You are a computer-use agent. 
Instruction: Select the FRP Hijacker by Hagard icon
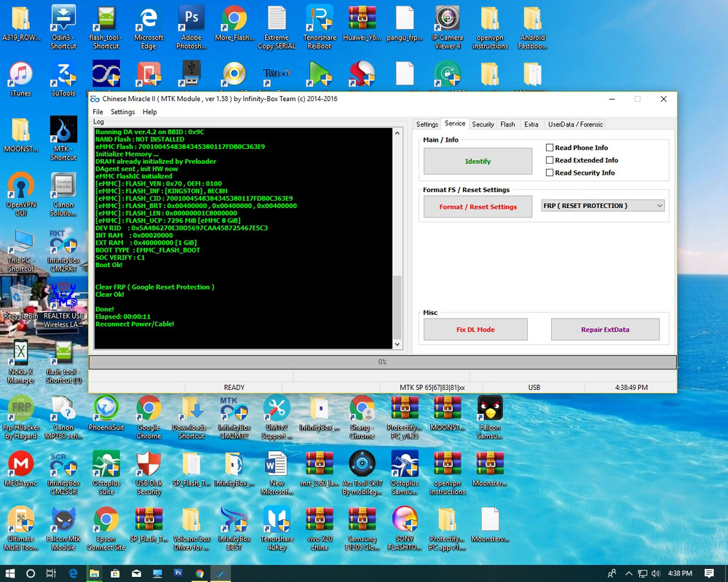coord(20,417)
